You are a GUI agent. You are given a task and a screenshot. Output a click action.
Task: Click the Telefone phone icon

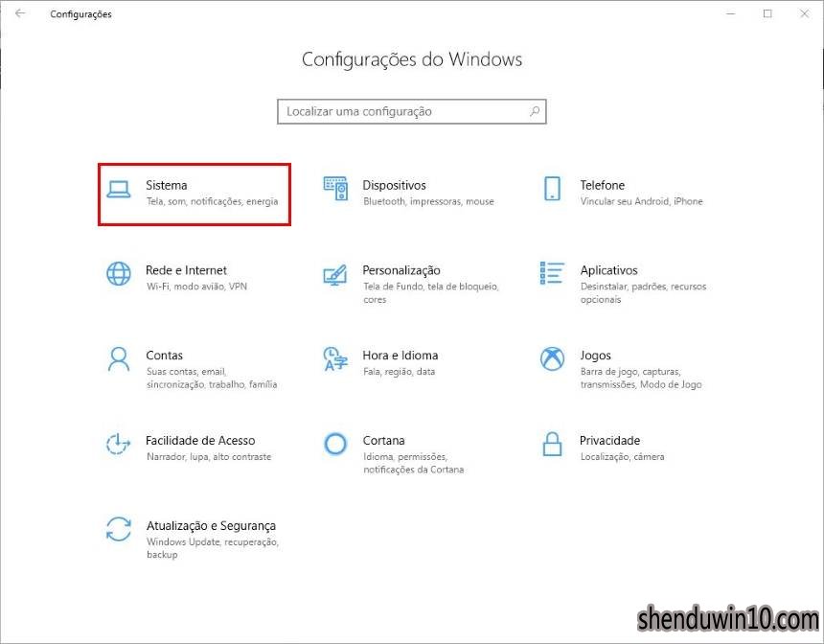552,188
